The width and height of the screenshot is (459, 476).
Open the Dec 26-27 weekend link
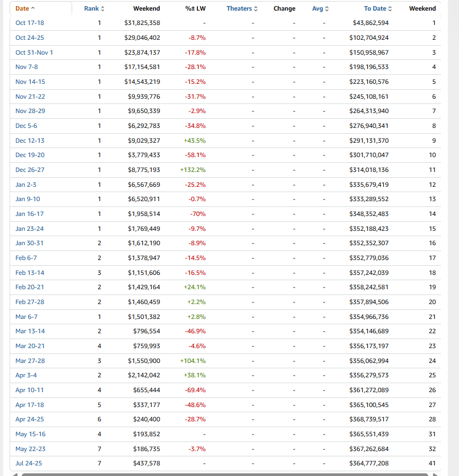coord(30,170)
